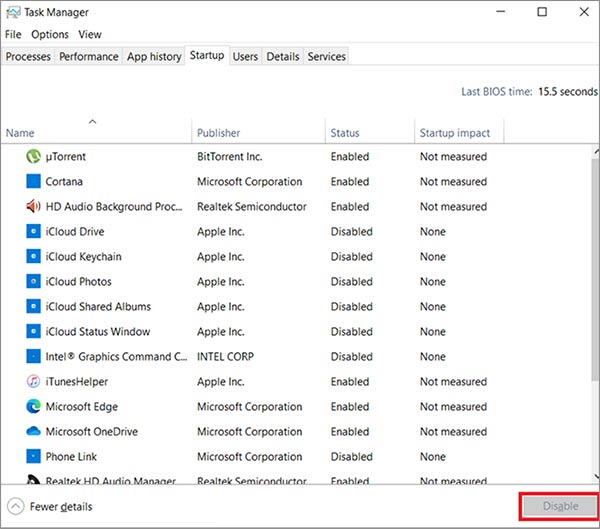Screen dimensions: 600x529
Task: Select the iCloud Shared Albums entry name
Action: click(98, 306)
